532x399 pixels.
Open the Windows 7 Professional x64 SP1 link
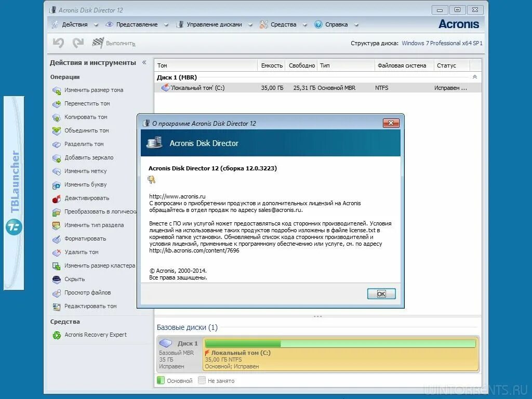[x=442, y=43]
